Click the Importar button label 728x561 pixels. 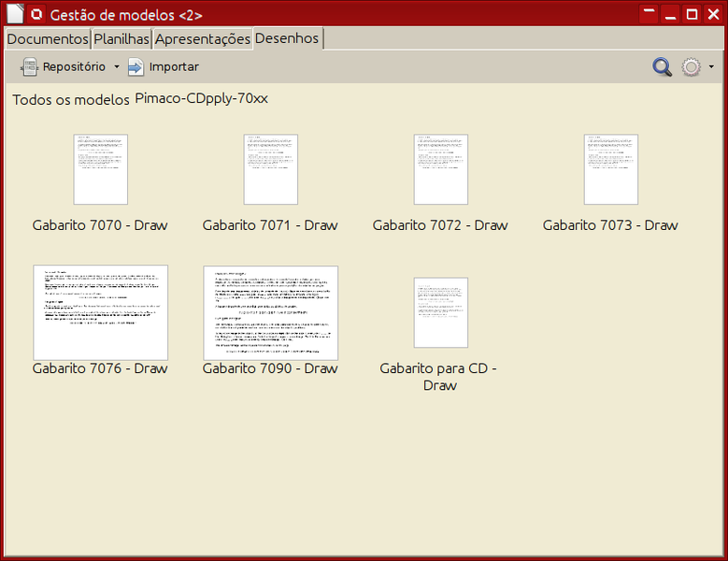tap(174, 67)
